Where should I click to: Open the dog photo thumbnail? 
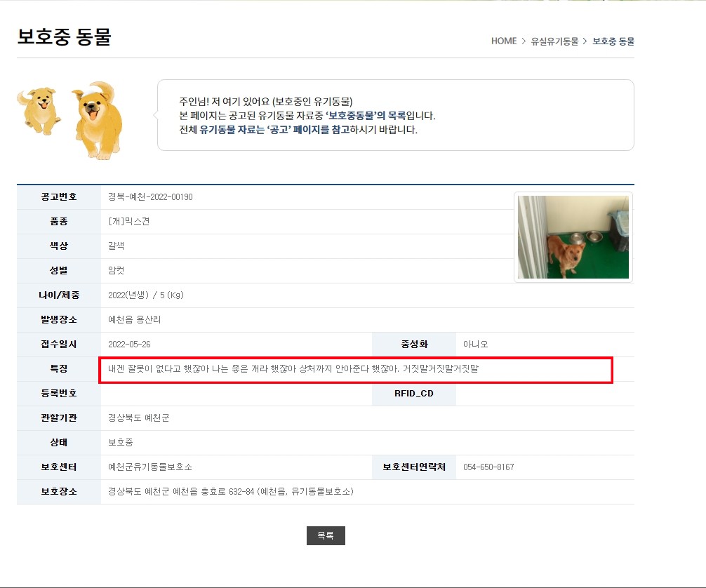tap(573, 237)
